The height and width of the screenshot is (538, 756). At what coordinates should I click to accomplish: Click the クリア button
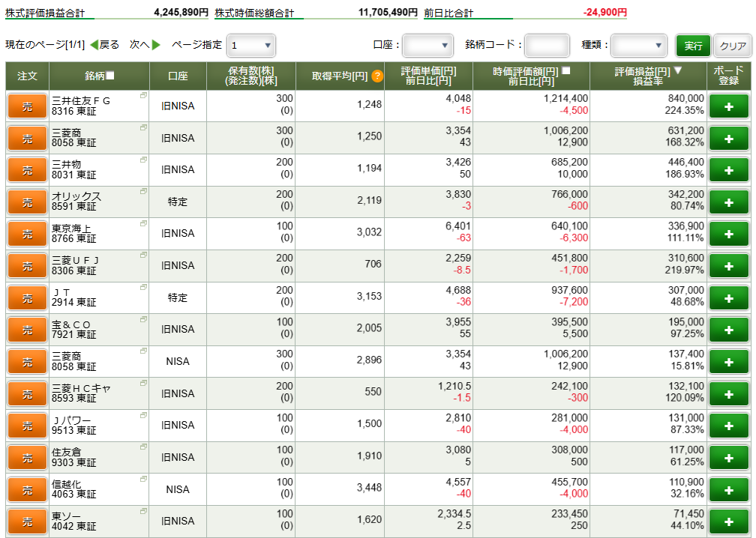[733, 46]
